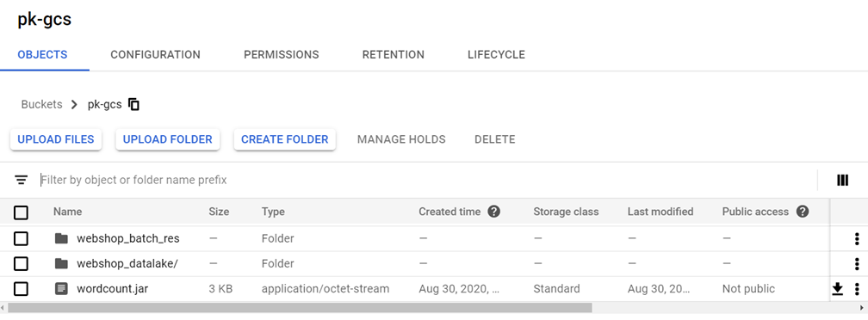Open more actions menu for webshop_batch_res
This screenshot has height=320, width=868.
coord(857,239)
